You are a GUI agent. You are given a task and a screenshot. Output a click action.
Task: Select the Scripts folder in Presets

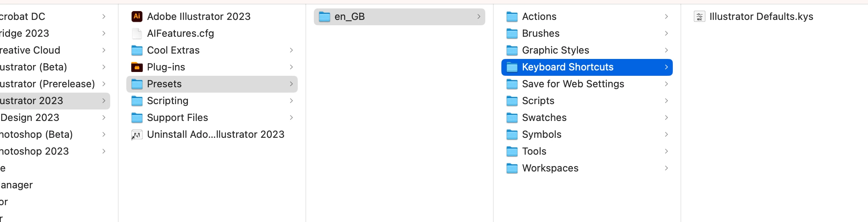click(587, 101)
